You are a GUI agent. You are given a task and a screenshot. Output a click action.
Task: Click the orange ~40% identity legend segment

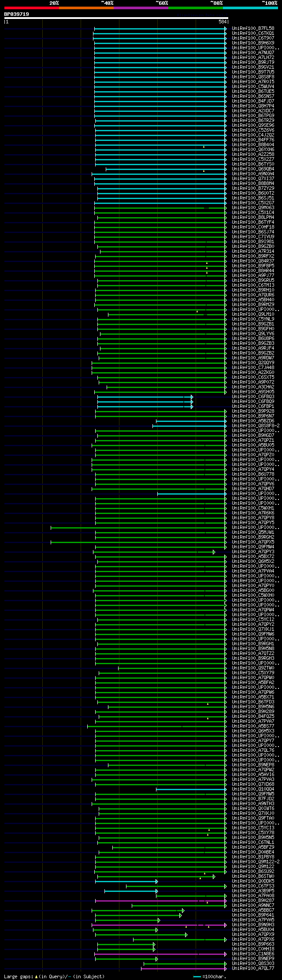tap(86, 8)
